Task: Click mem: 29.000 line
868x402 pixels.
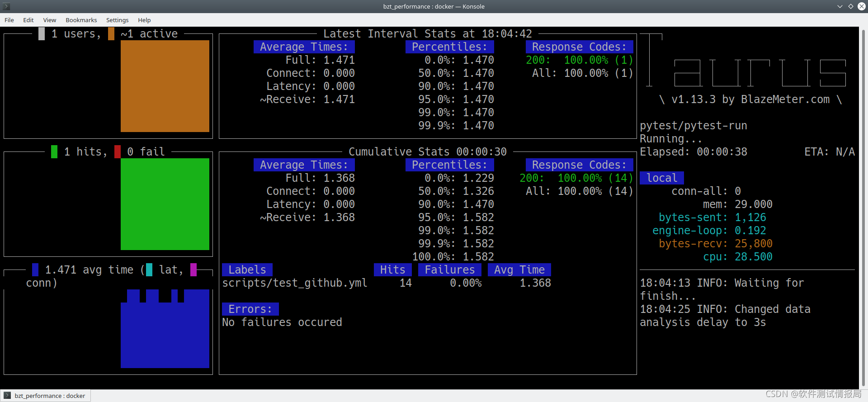Action: pos(738,204)
